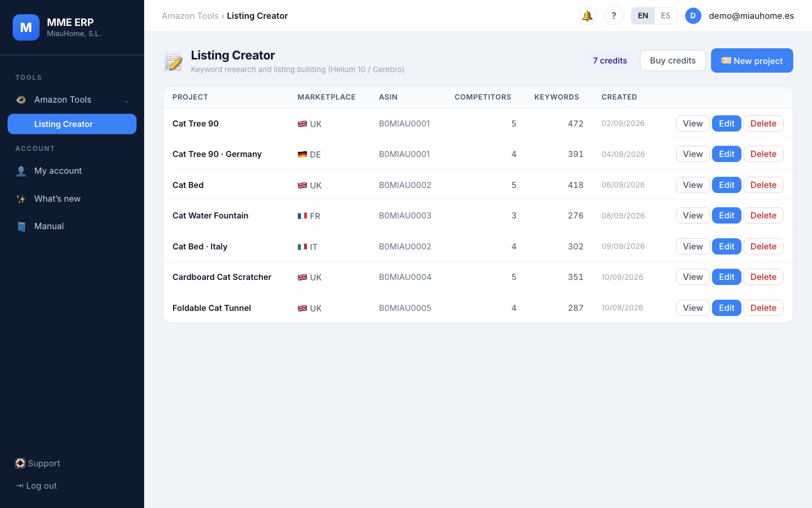Create a New project
The image size is (812, 508).
tap(752, 60)
